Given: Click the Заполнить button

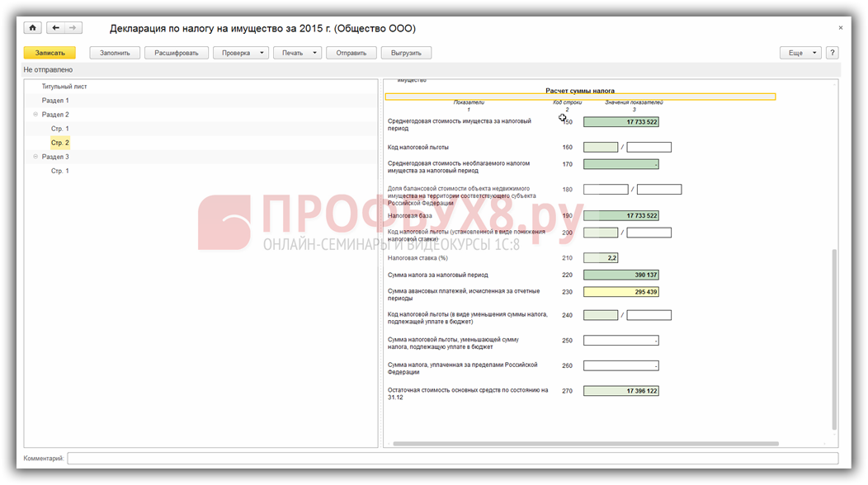Looking at the screenshot, I should click(x=115, y=53).
